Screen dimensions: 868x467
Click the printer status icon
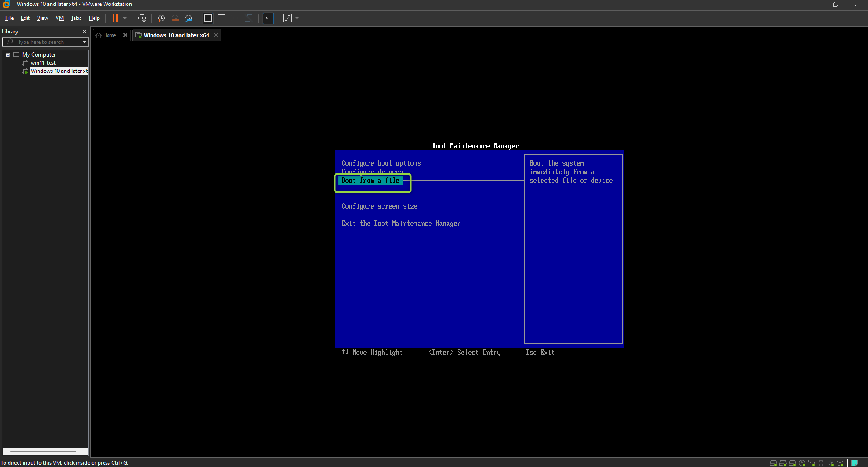821,463
